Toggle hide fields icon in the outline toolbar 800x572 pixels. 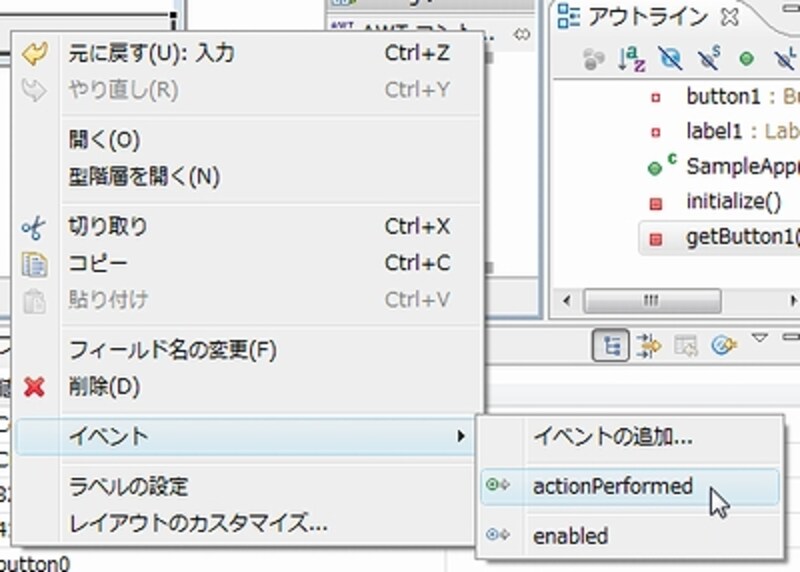pos(670,60)
